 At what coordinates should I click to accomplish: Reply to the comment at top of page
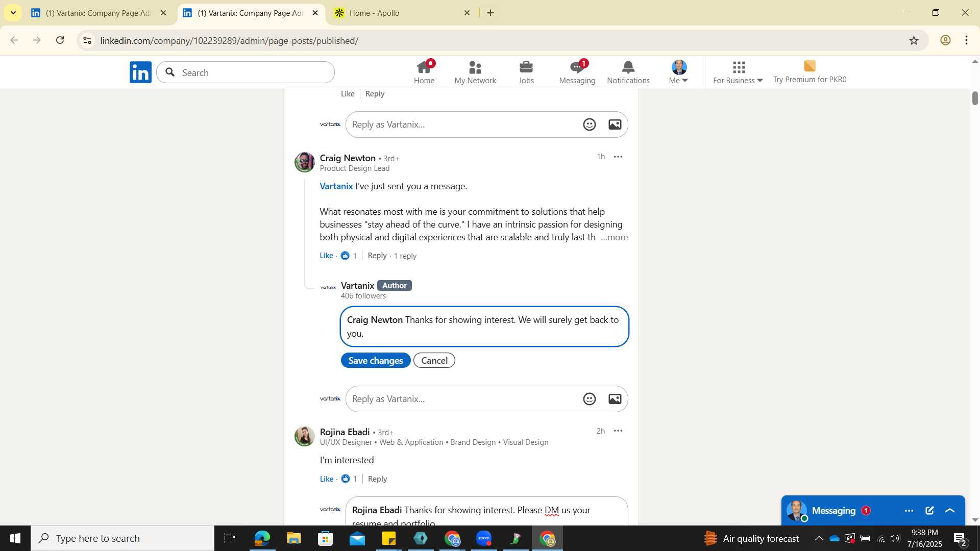point(375,94)
